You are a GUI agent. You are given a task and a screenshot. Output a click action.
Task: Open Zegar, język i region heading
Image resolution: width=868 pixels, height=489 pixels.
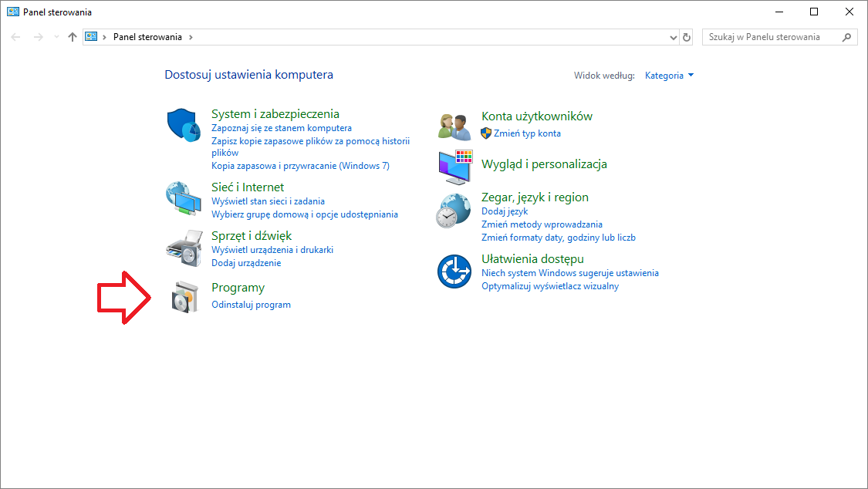click(x=535, y=197)
